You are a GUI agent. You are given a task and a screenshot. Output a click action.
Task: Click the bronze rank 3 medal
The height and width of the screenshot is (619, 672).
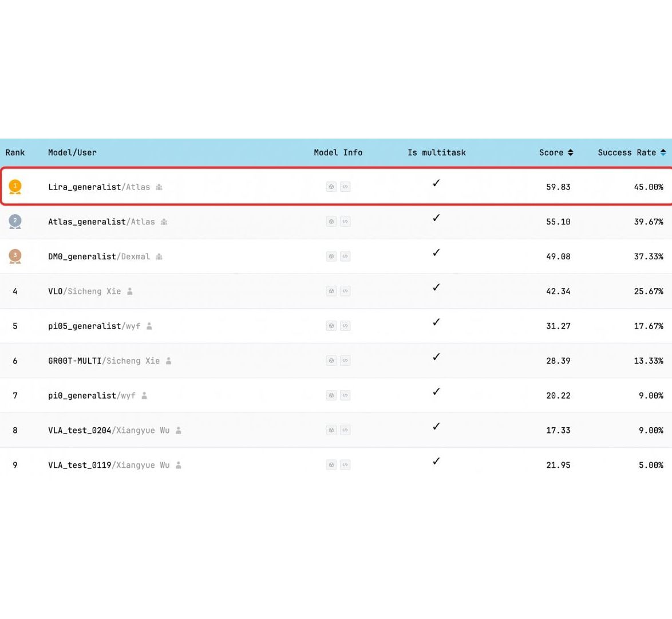coord(15,257)
